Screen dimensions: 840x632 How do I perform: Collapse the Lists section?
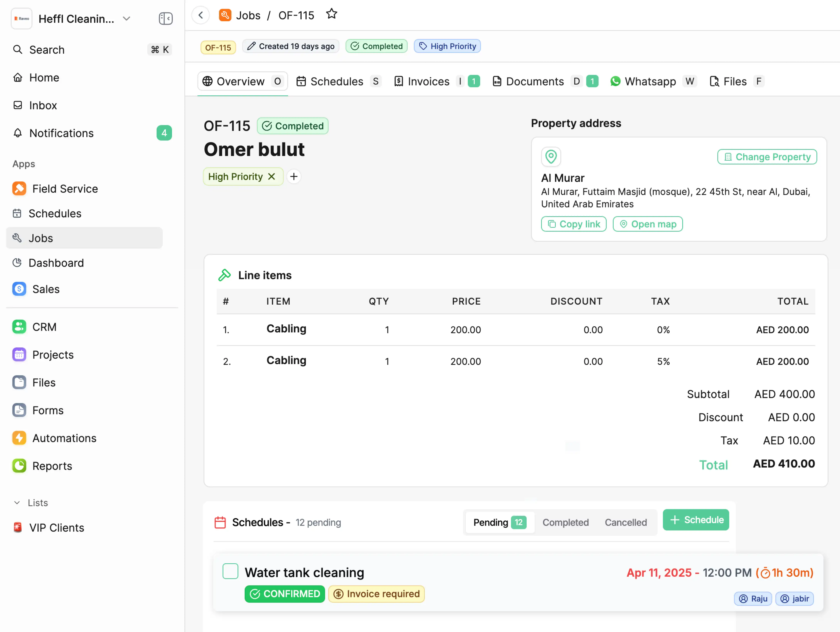coord(17,502)
